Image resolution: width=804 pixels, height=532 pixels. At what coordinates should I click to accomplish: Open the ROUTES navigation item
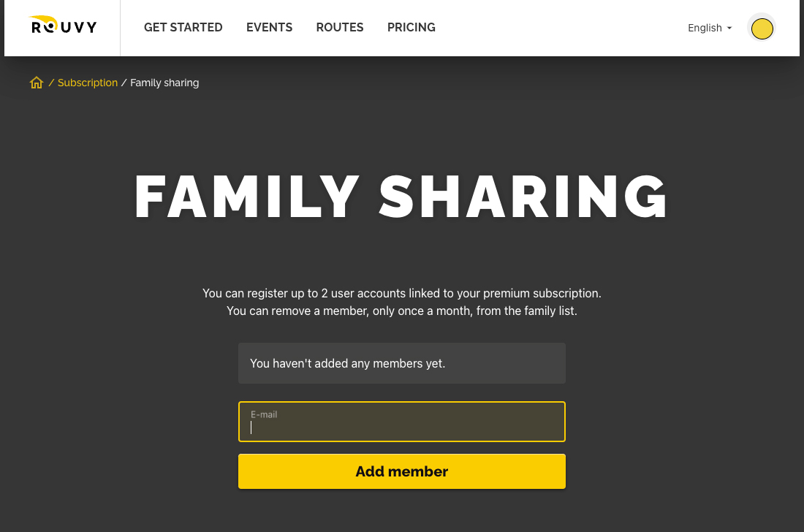coord(339,27)
